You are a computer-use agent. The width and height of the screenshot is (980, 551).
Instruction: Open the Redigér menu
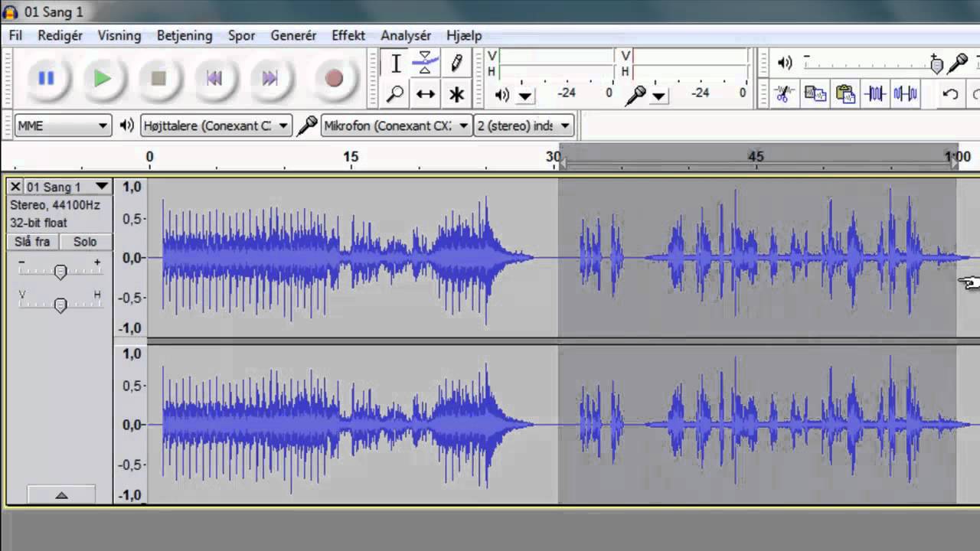click(x=60, y=35)
